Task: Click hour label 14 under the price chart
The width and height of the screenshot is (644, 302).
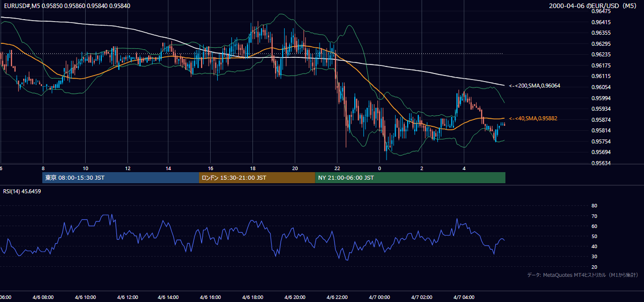Action: point(169,168)
